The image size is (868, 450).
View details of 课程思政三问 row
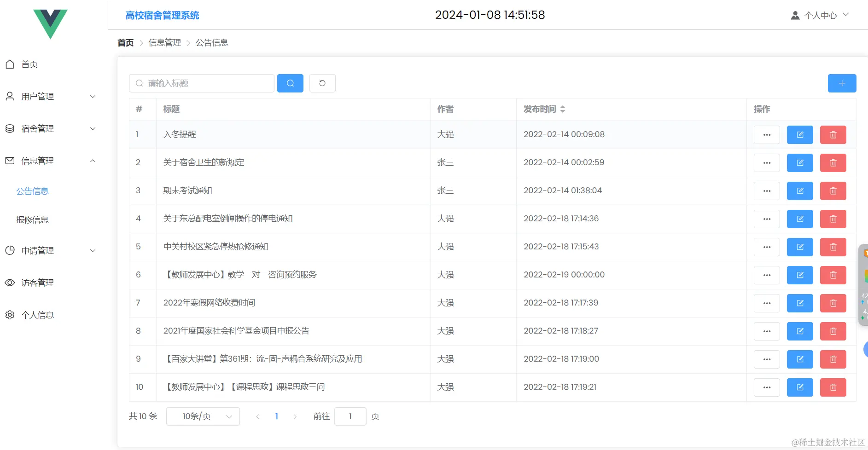tap(767, 387)
